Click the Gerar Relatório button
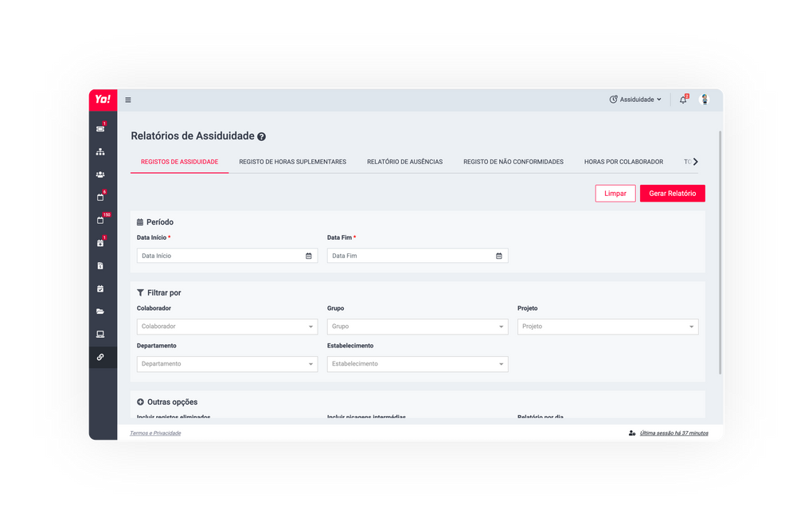This screenshot has width=812, height=529. coord(672,194)
